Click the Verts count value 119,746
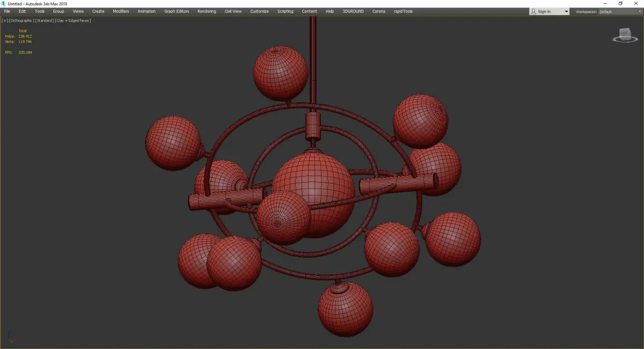This screenshot has width=644, height=349. pyautogui.click(x=25, y=41)
